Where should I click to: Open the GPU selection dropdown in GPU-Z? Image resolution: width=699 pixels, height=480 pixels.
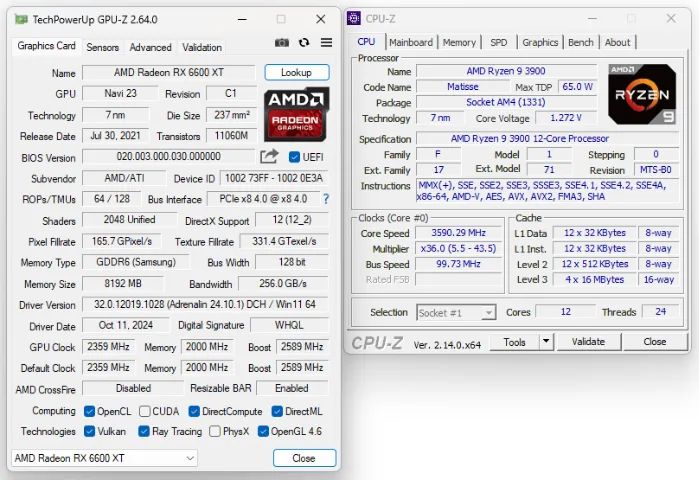(104, 458)
